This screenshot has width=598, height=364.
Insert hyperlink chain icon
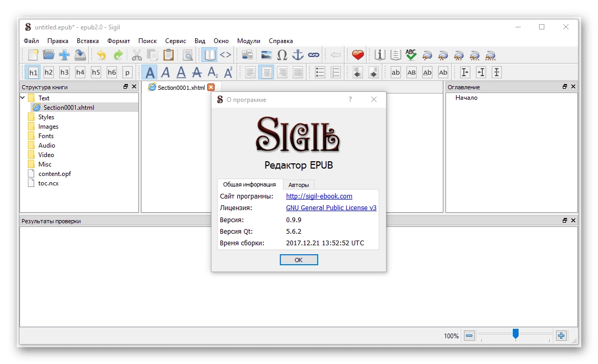[x=313, y=55]
